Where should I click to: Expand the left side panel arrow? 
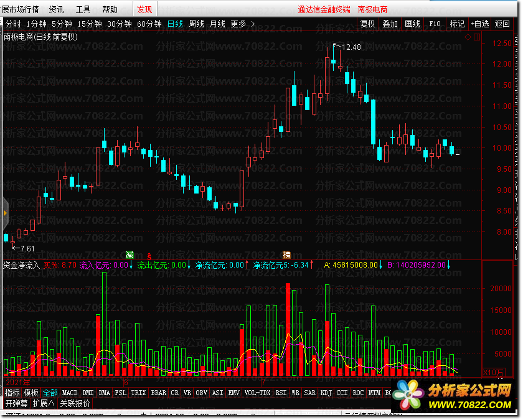click(x=5, y=213)
